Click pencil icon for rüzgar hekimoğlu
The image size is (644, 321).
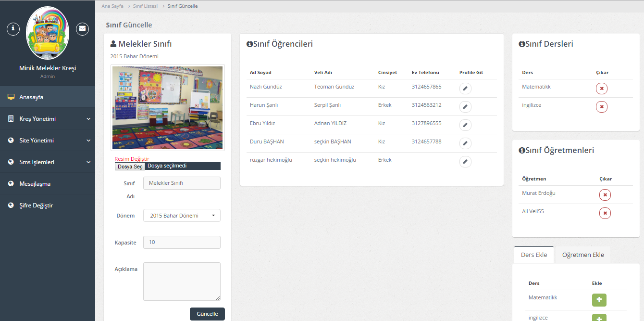tap(465, 162)
